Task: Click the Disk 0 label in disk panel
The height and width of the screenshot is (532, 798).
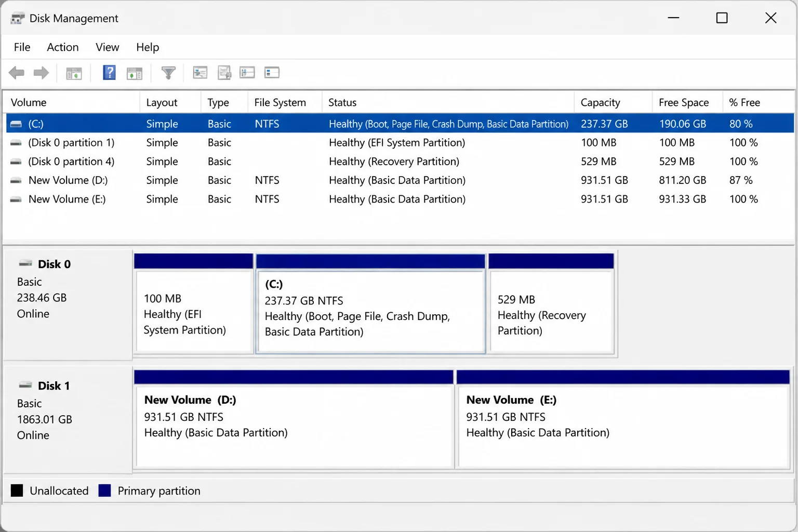Action: coord(54,264)
